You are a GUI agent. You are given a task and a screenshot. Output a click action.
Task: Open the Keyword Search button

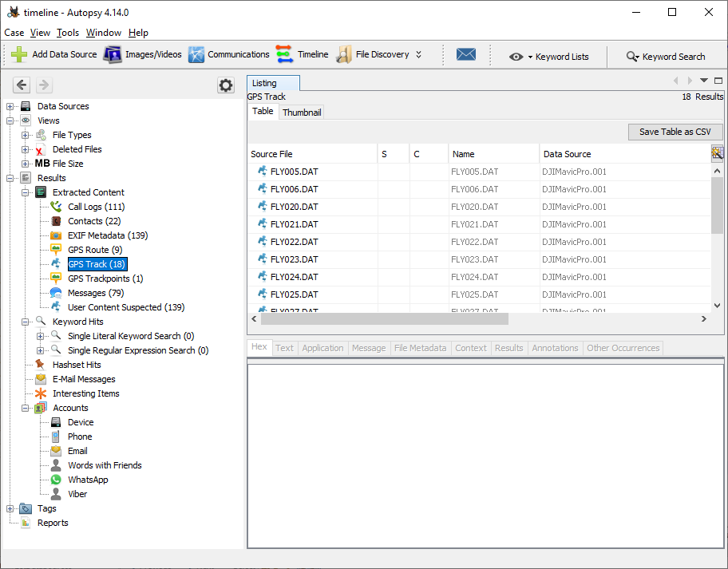pyautogui.click(x=666, y=57)
